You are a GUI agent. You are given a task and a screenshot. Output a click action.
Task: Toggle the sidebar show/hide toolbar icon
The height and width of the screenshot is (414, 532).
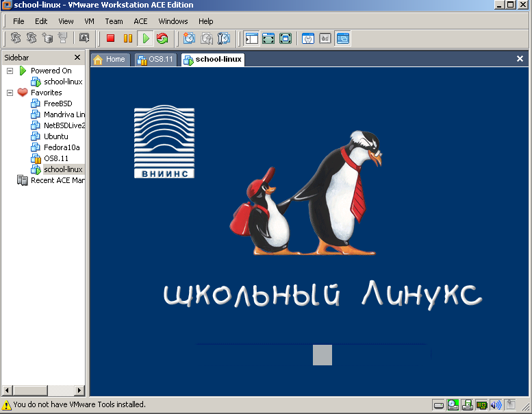[x=252, y=38]
